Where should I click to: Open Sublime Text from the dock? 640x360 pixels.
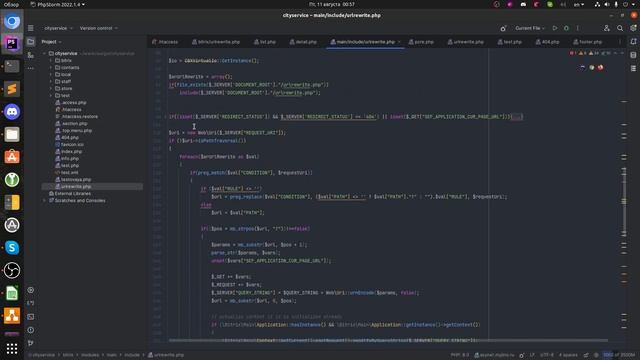(12, 89)
